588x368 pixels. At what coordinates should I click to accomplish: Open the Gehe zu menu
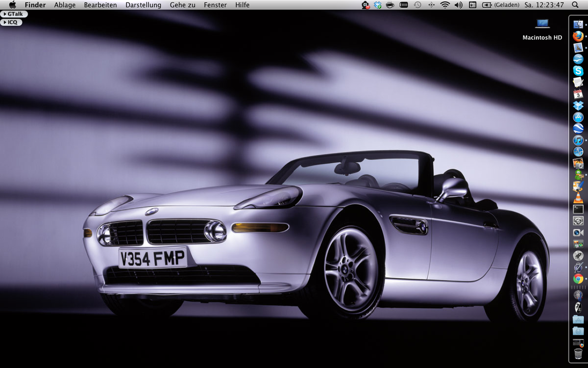[183, 5]
